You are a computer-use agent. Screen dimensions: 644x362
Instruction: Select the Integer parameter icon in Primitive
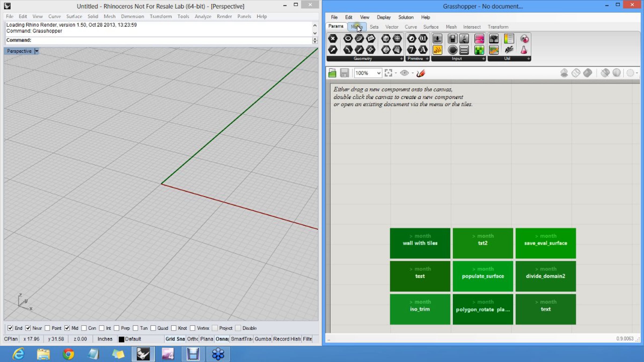(x=411, y=50)
